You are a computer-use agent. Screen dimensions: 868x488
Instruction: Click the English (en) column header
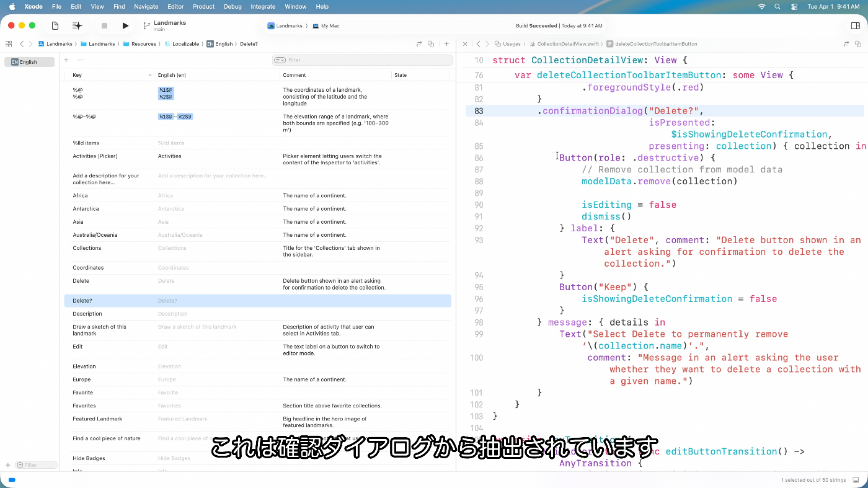[217, 75]
